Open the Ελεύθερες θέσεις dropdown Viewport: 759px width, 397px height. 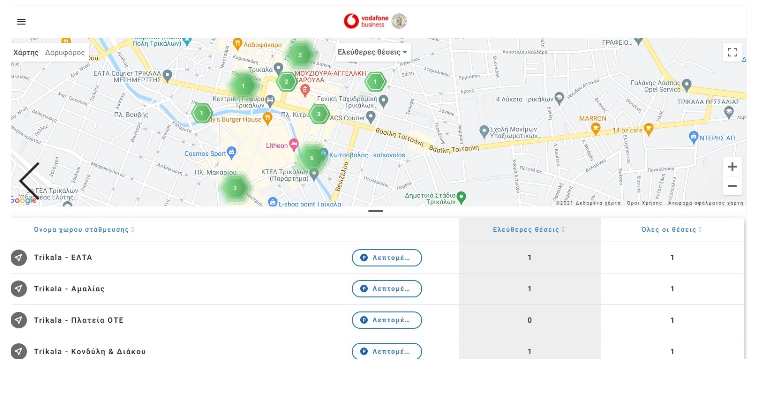372,52
